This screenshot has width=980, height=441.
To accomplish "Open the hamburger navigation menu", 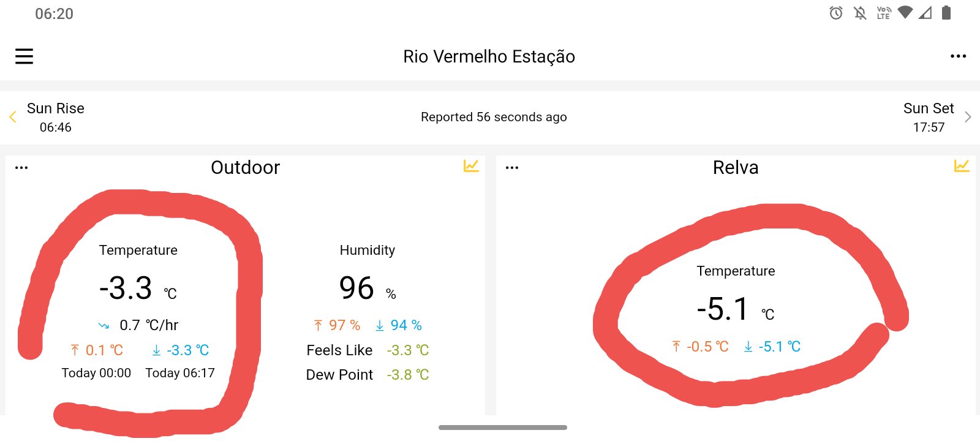I will click(x=24, y=56).
